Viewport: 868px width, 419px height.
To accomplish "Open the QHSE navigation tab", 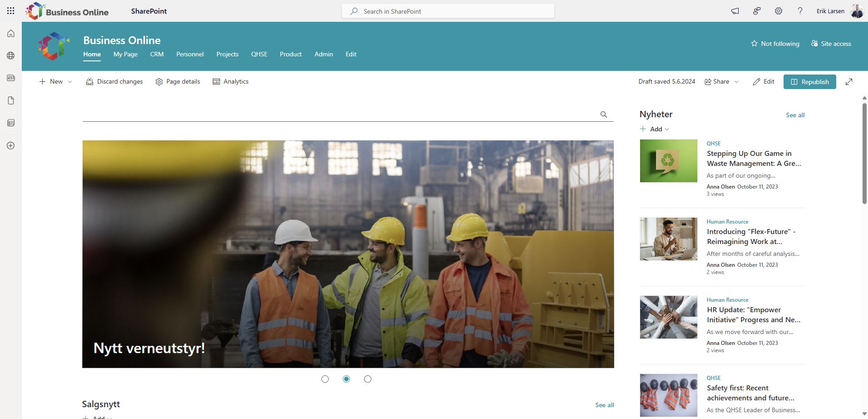I will tap(259, 54).
